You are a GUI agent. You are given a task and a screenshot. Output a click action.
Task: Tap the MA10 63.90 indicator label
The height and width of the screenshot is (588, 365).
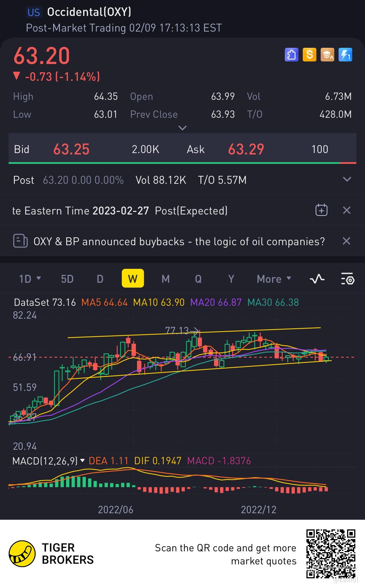[x=159, y=302]
